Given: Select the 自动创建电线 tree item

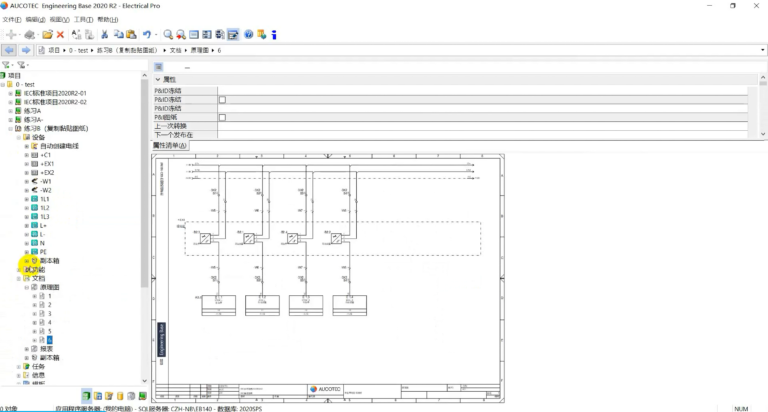Looking at the screenshot, I should click(x=59, y=146).
